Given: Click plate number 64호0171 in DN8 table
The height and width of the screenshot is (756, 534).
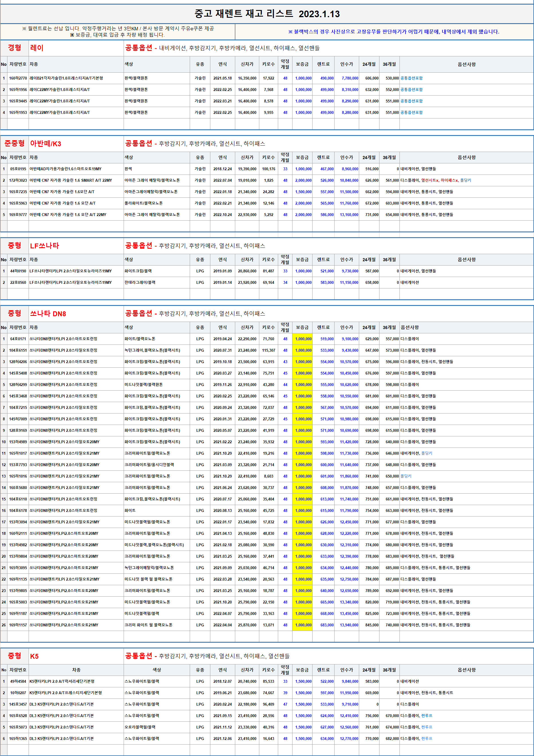Looking at the screenshot, I should click(x=18, y=339).
